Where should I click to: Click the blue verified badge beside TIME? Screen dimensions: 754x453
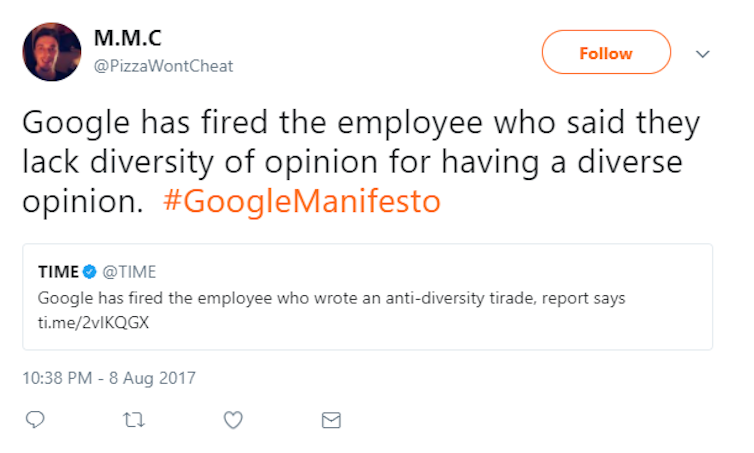(89, 272)
